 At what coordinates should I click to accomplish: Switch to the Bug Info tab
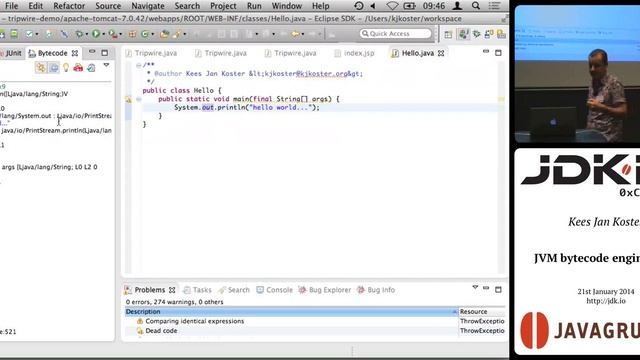pyautogui.click(x=376, y=290)
